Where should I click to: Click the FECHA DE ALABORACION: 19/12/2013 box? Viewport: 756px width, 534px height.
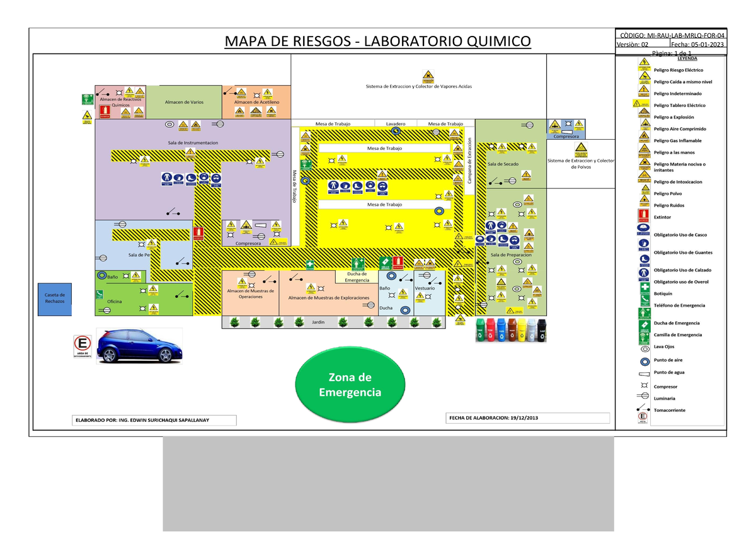point(528,418)
